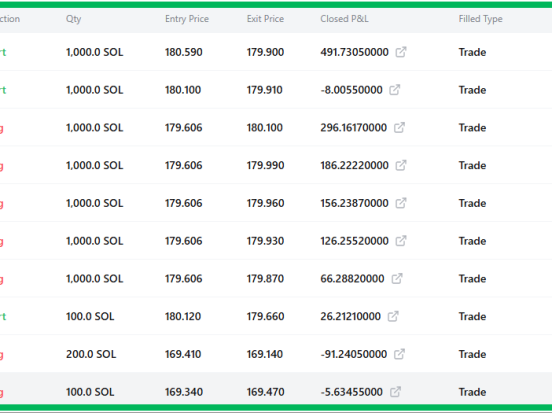Screen dimensions: 552x413
Task: Select the 26.21210000 P&L value
Action: 351,316
